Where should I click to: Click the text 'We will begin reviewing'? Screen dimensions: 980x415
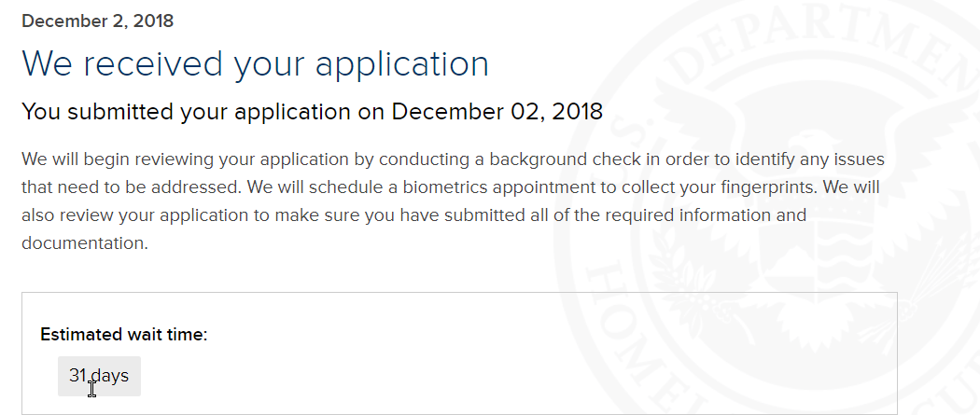coord(119,159)
